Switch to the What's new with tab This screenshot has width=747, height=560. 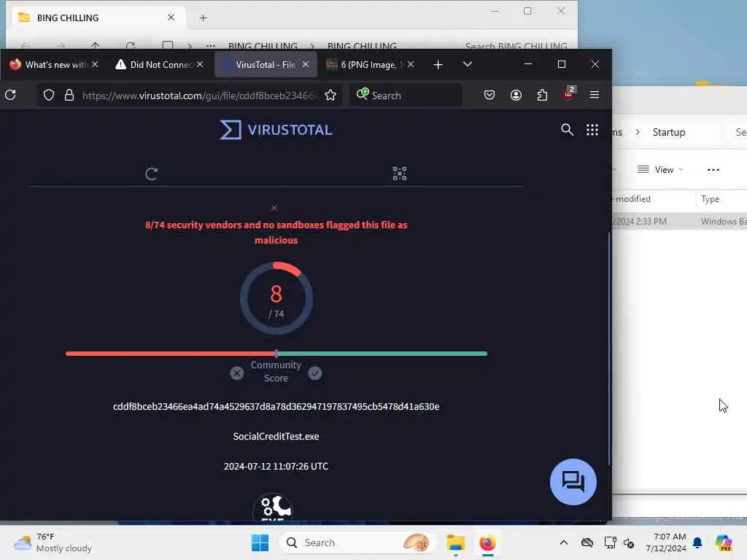tap(50, 64)
